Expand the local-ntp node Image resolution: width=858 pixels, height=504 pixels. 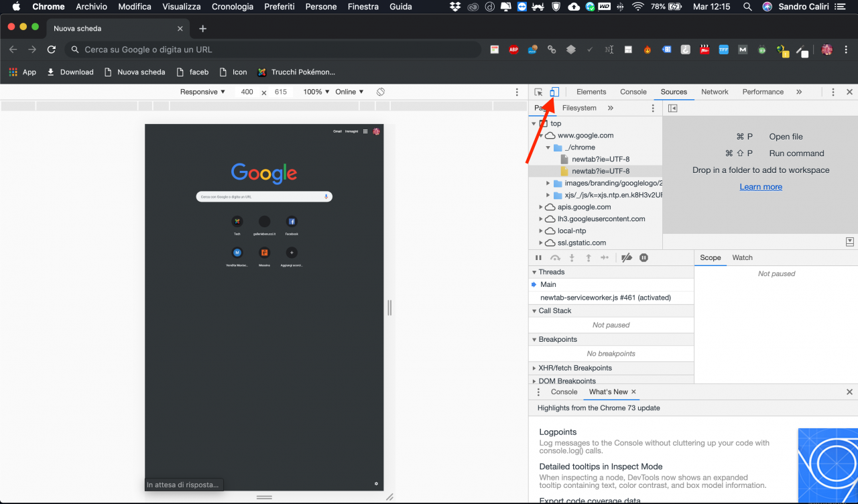click(x=541, y=231)
